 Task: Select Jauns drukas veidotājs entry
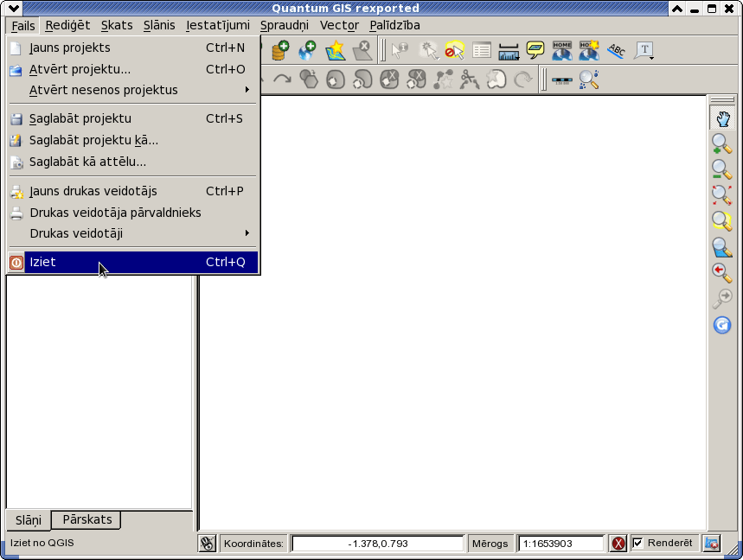133,191
